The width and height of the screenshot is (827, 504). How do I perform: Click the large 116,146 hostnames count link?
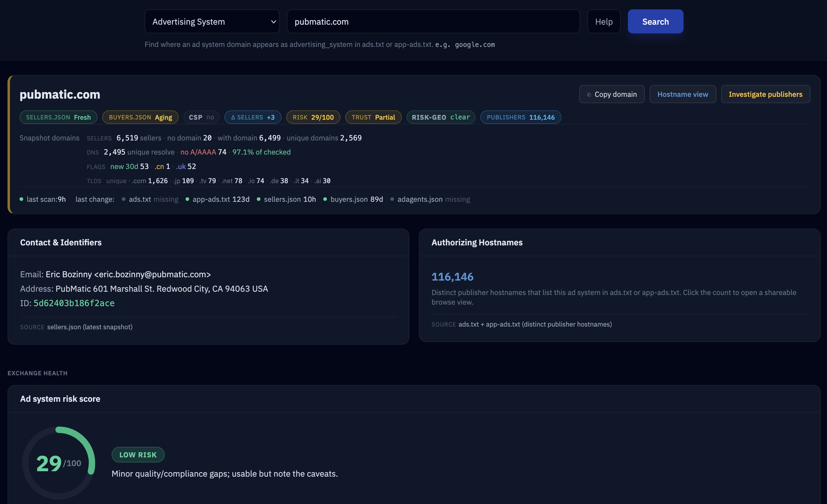(x=452, y=276)
